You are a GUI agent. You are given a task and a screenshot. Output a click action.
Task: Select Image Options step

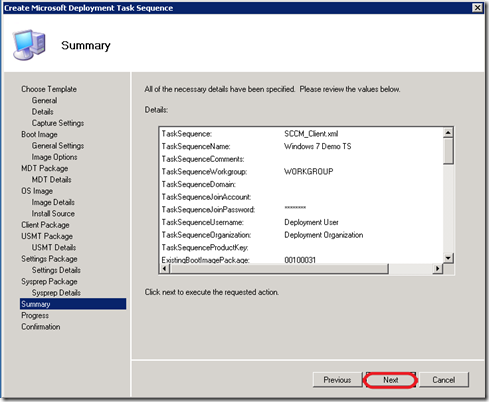coord(54,157)
